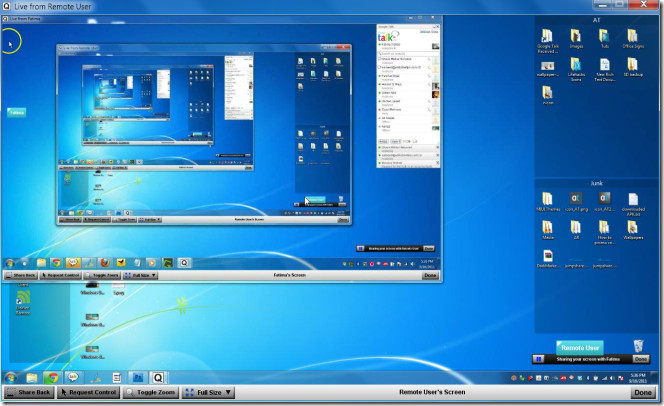The height and width of the screenshot is (406, 664).
Task: Open the Wallpapers folder in the Junk fence
Action: (633, 230)
